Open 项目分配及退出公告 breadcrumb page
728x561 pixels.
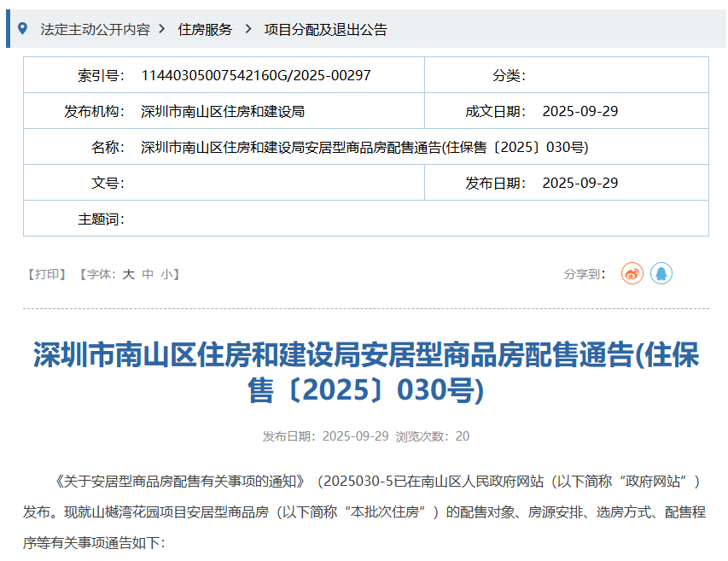click(x=325, y=29)
